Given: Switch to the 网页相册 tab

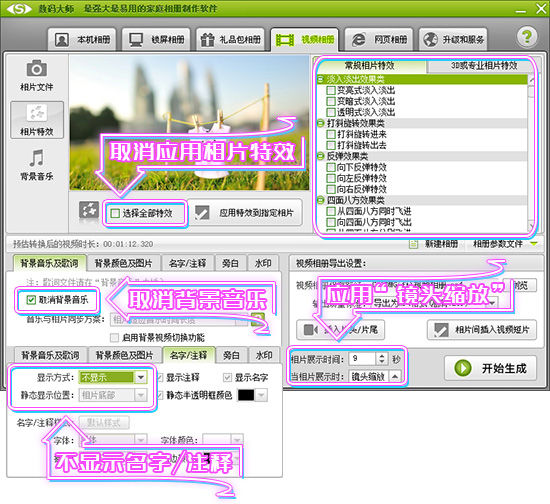Looking at the screenshot, I should pos(378,39).
